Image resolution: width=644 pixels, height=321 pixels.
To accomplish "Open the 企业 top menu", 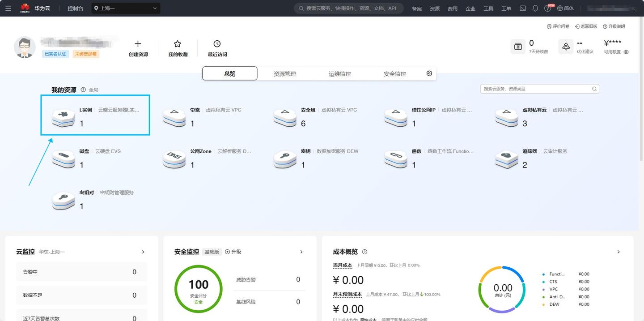I will 470,8.
